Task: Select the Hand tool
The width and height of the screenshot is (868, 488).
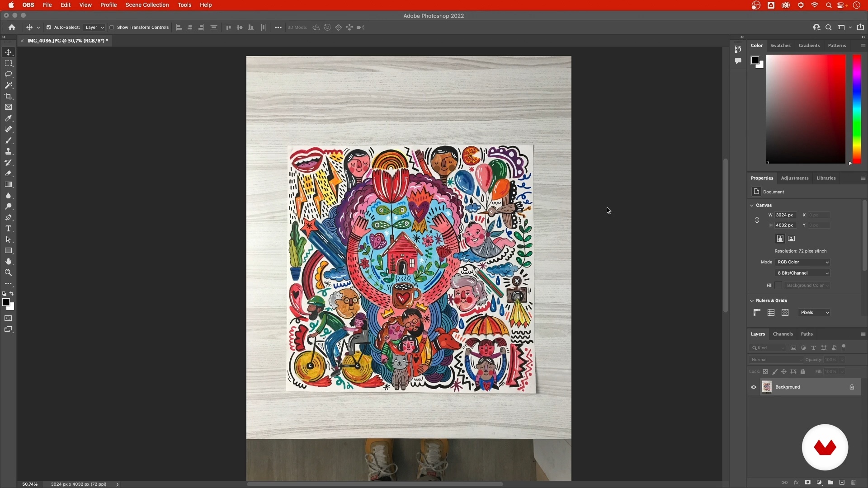Action: click(x=9, y=262)
